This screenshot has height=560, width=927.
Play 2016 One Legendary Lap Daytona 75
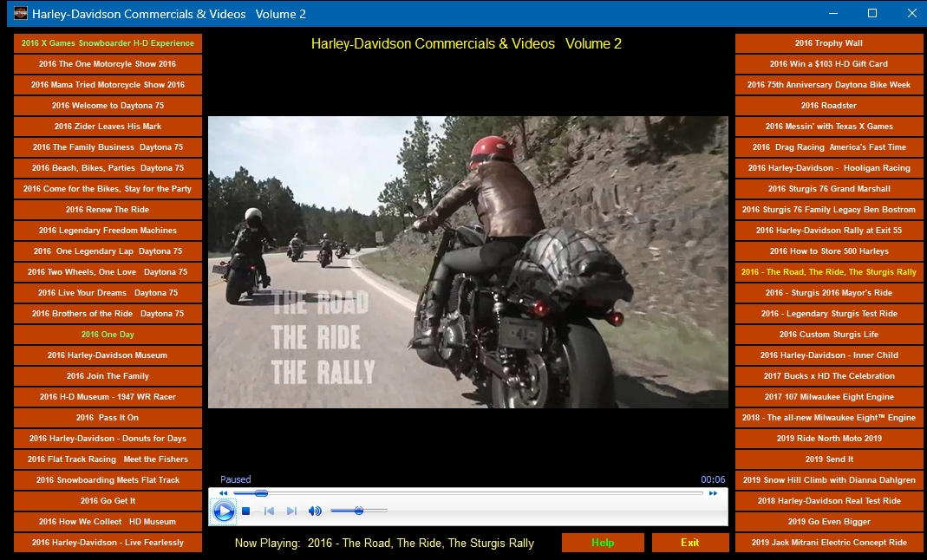coord(108,251)
